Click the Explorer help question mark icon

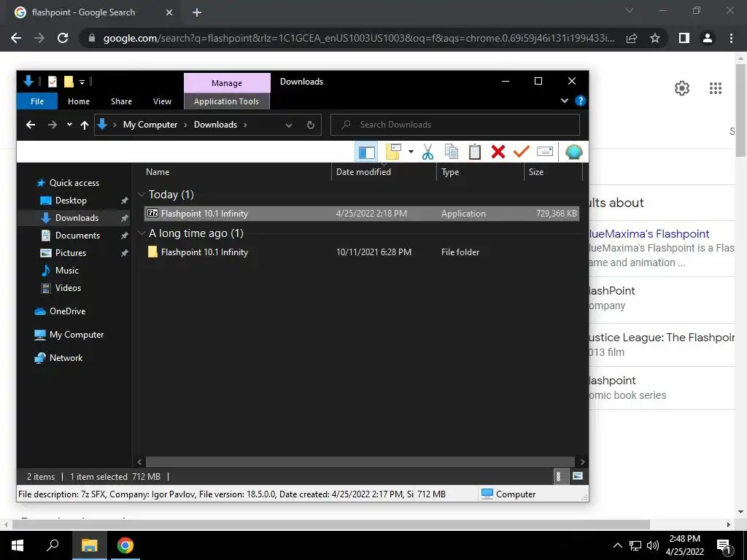pos(580,101)
